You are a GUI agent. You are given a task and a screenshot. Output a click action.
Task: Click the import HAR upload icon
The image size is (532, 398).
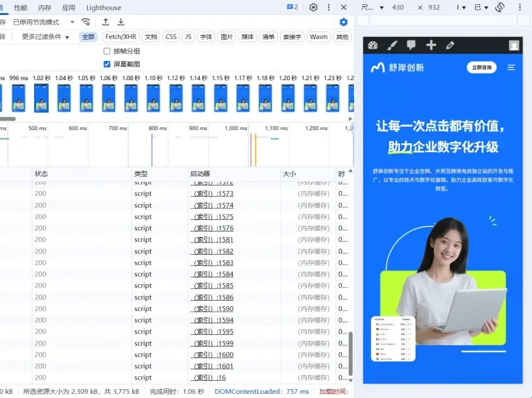(106, 22)
